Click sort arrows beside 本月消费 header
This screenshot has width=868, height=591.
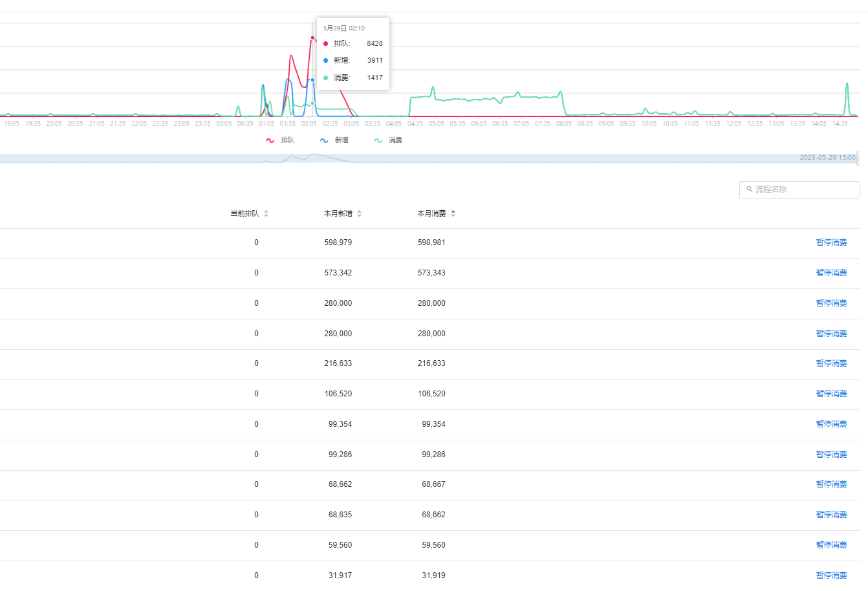tap(453, 213)
